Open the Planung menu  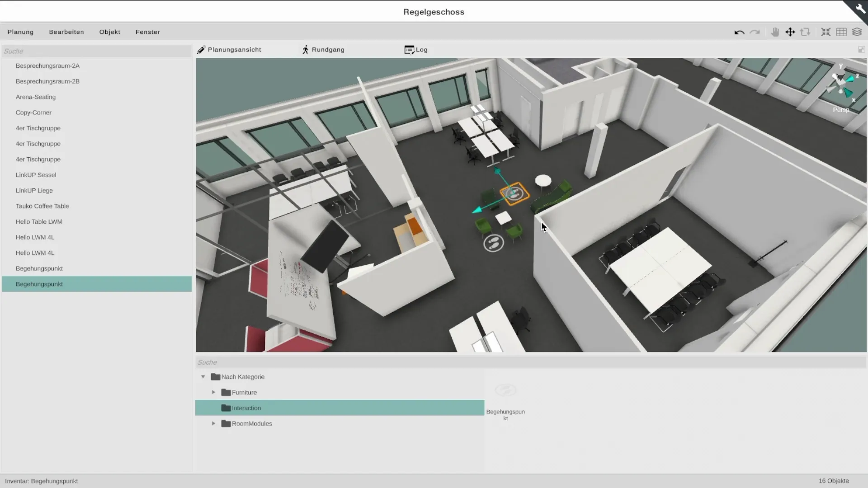[x=20, y=32]
